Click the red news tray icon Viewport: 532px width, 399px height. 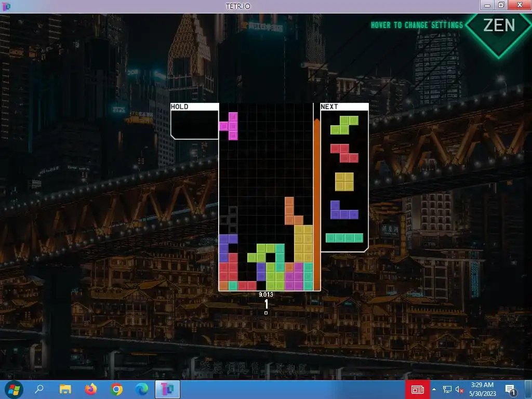(x=417, y=390)
